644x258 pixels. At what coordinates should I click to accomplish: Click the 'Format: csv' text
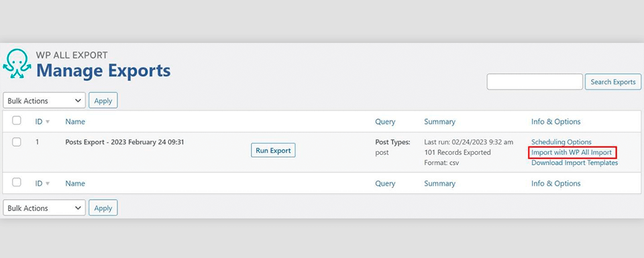coord(441,163)
